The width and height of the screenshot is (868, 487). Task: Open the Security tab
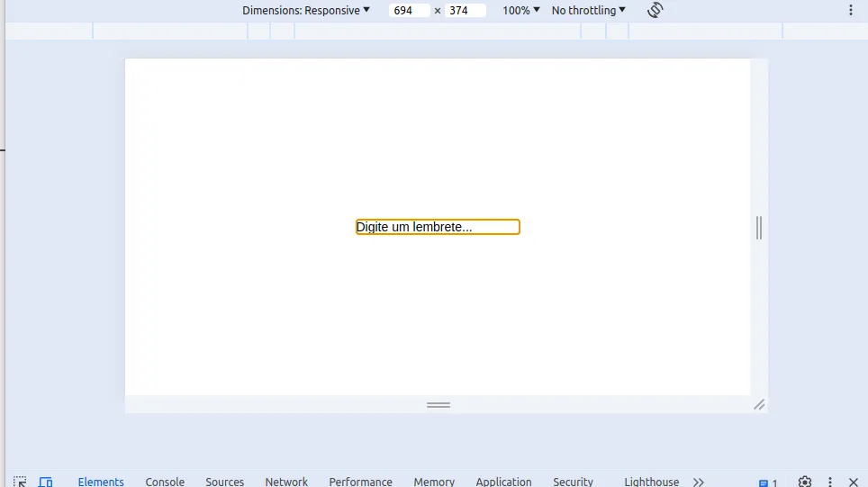(573, 482)
